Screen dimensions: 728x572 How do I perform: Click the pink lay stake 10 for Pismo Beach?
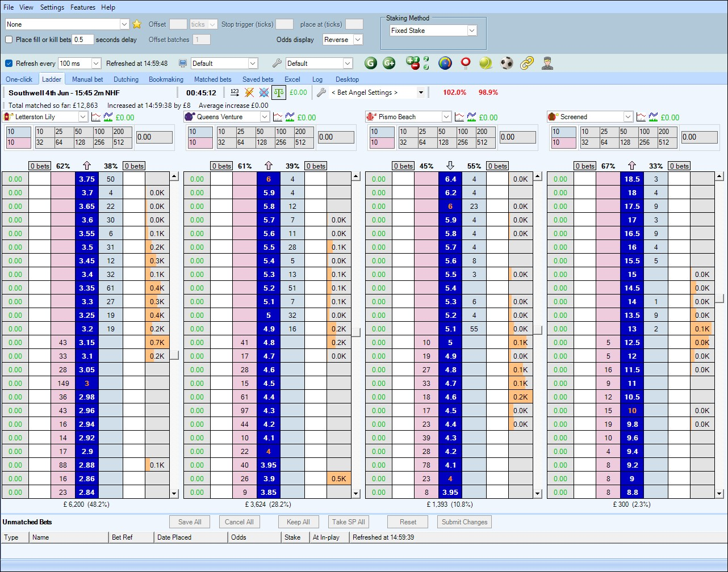pos(382,142)
